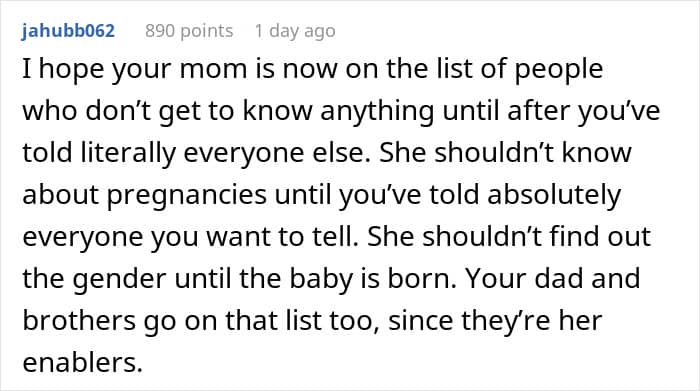
Task: Click the phrase 'that list too'
Action: click(x=302, y=320)
